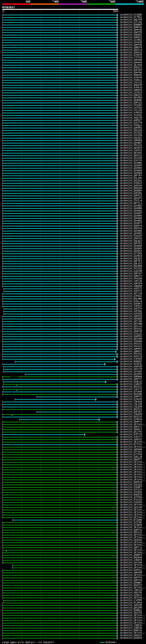This screenshot has height=644, width=146.
Task: Select hit label UniRef100_P50302
Action: coord(131,354)
